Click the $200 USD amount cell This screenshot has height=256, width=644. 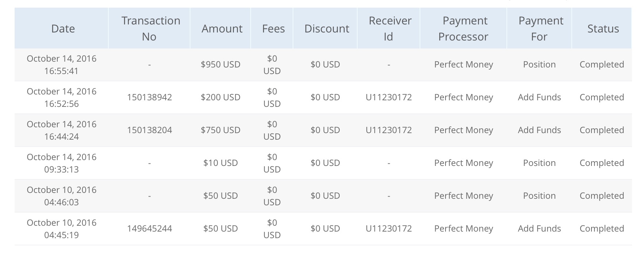click(220, 97)
